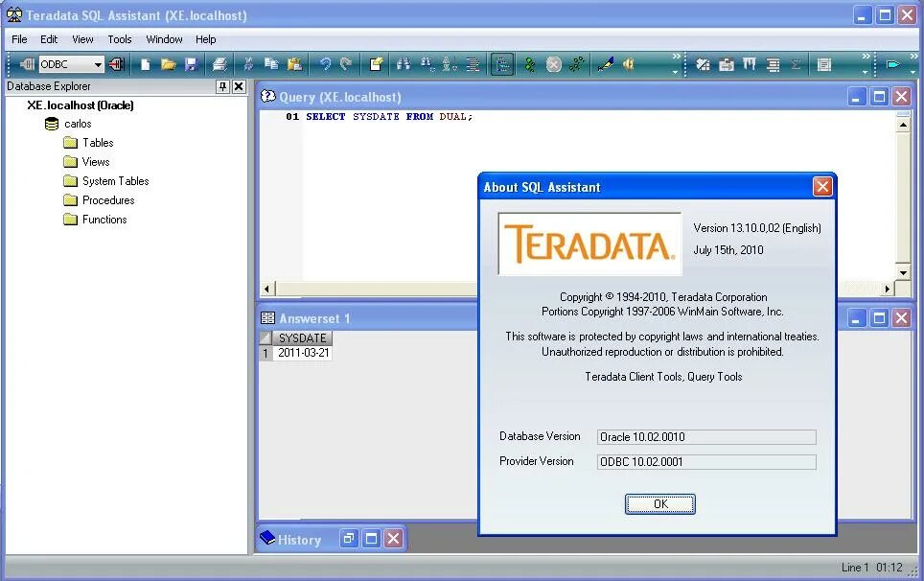Screen dimensions: 924x581
Task: Toggle the Database Explorer pin
Action: coord(222,86)
